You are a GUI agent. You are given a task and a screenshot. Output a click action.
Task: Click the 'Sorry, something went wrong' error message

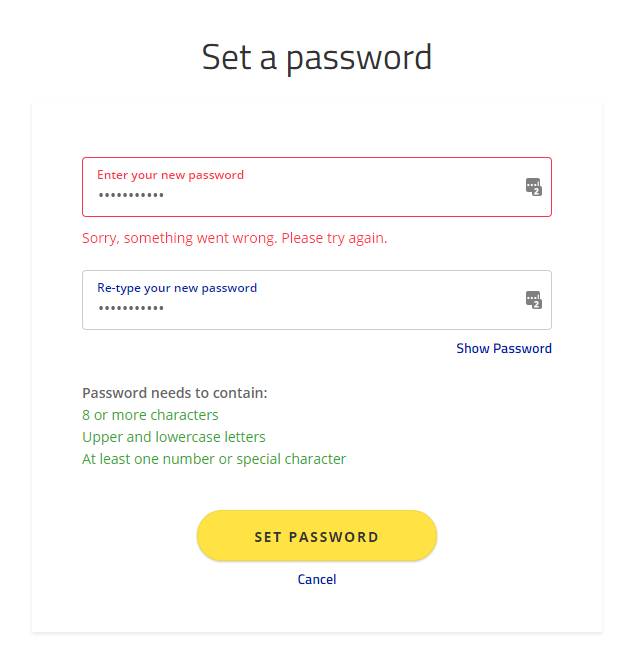coord(180,239)
